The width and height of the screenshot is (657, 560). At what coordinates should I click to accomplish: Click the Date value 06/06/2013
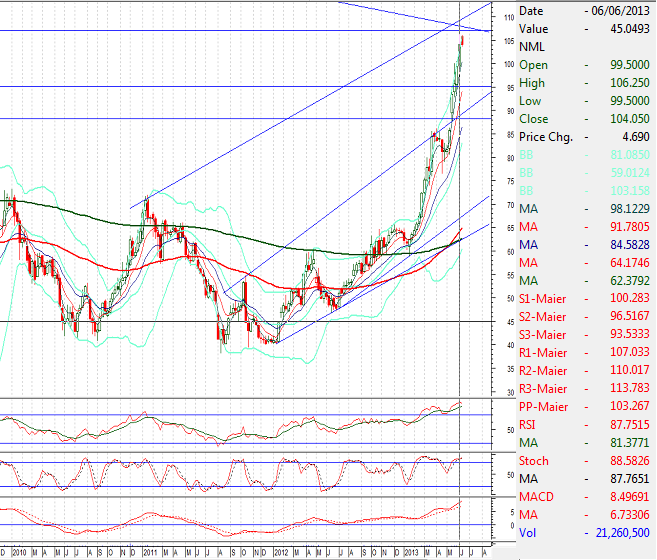tap(622, 11)
